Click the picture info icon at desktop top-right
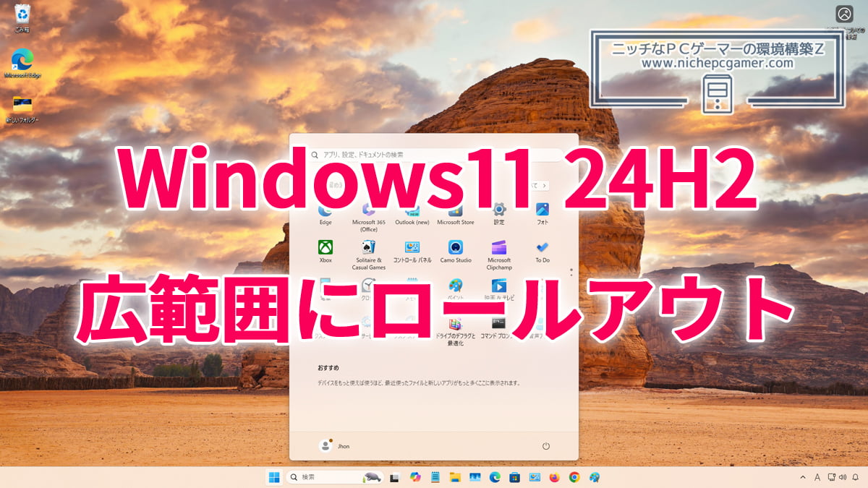Viewport: 868px width, 488px height. 844,13
